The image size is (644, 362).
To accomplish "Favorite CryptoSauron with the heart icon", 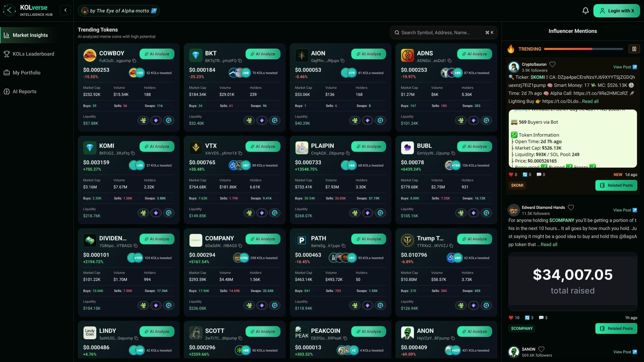I will pyautogui.click(x=552, y=64).
